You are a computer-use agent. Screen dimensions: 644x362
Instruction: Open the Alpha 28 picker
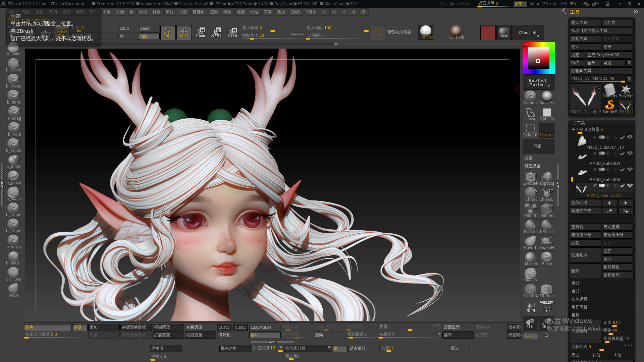[x=547, y=114]
